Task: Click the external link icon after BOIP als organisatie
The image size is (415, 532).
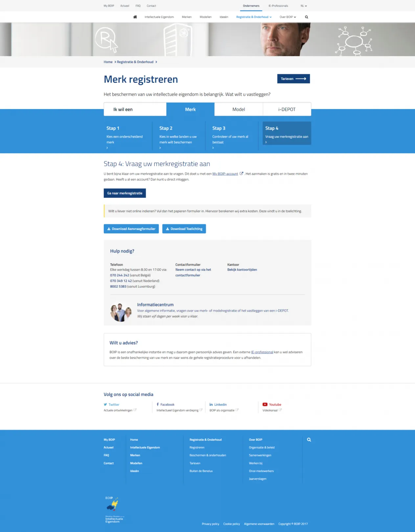Action: coord(237,410)
